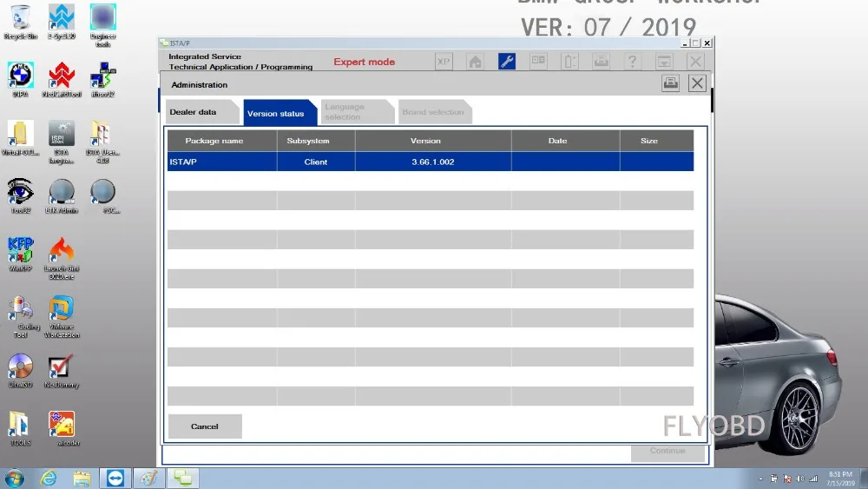Select the WinKFP desktop icon
This screenshot has height=489, width=868.
click(21, 254)
